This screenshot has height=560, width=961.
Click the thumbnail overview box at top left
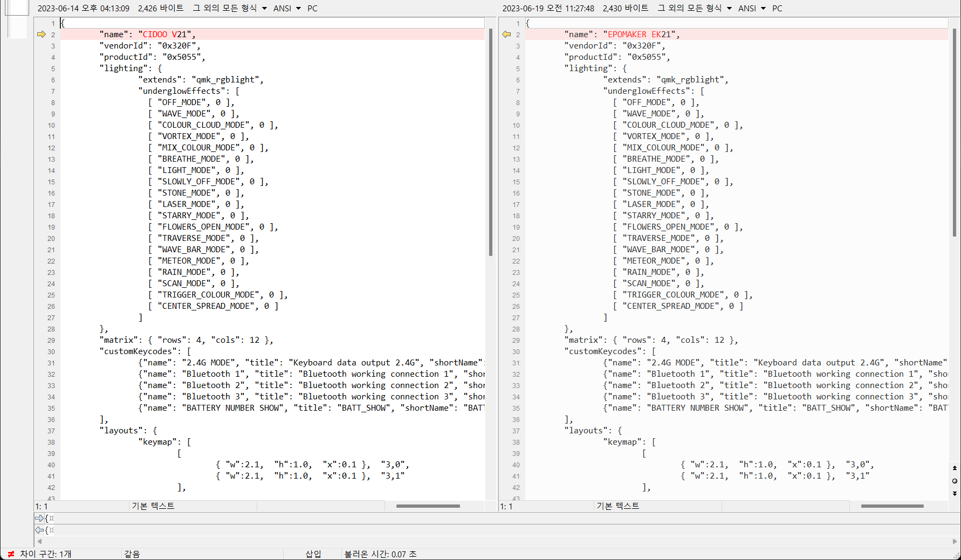(x=17, y=19)
